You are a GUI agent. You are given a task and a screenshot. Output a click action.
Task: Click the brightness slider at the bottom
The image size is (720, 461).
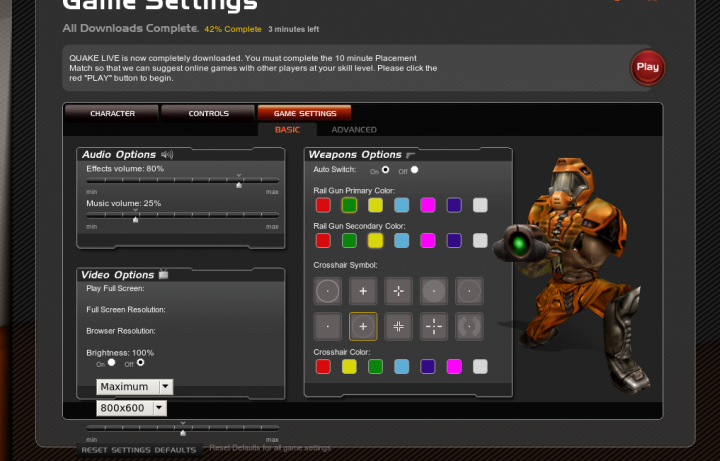click(183, 428)
